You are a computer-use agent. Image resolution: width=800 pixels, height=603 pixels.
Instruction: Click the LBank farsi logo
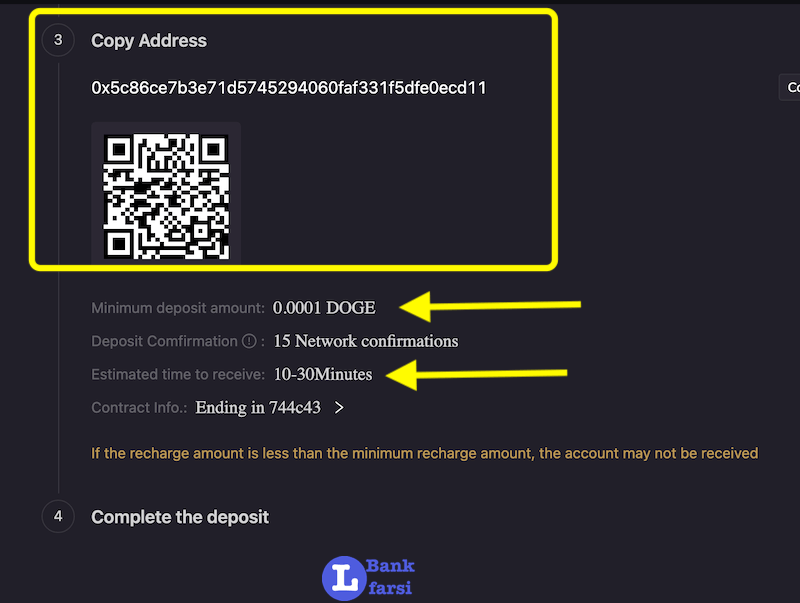click(x=368, y=578)
